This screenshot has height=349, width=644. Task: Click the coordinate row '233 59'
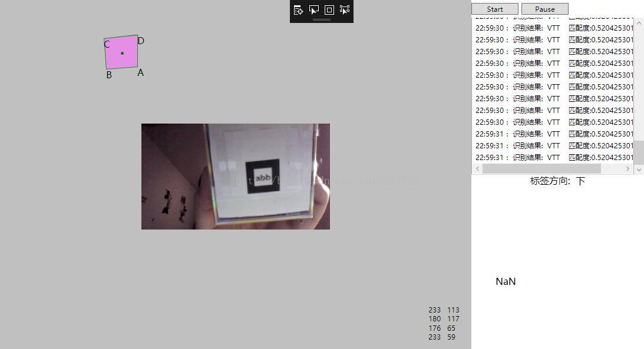[442, 337]
